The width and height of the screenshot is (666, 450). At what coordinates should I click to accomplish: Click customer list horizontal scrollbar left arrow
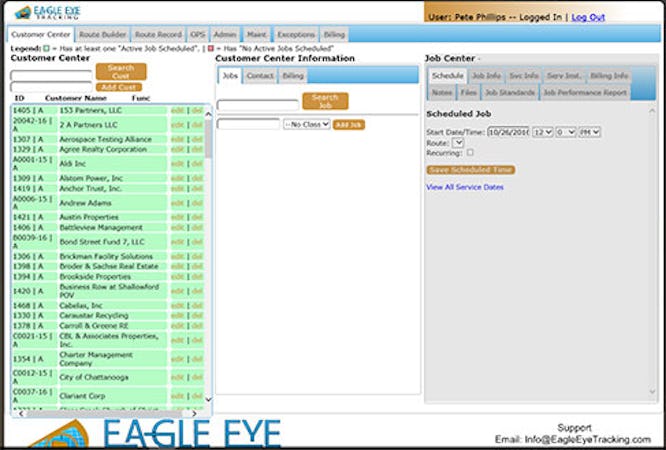pos(21,413)
